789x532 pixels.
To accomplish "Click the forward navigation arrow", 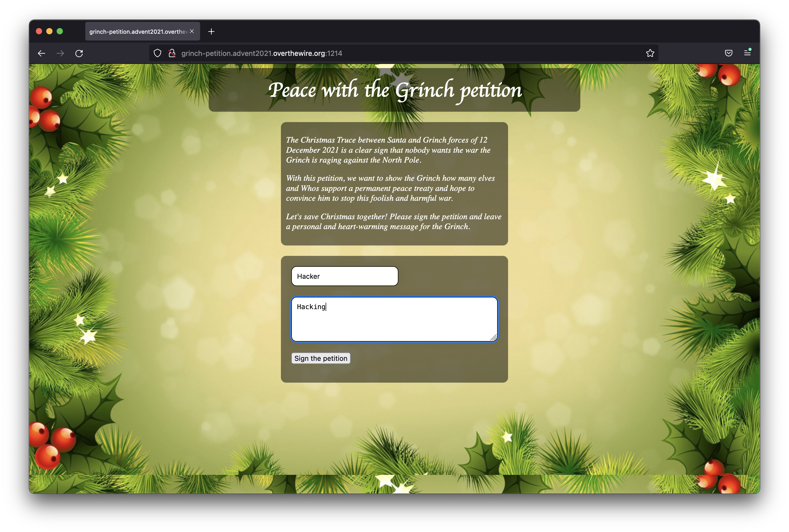I will (60, 53).
